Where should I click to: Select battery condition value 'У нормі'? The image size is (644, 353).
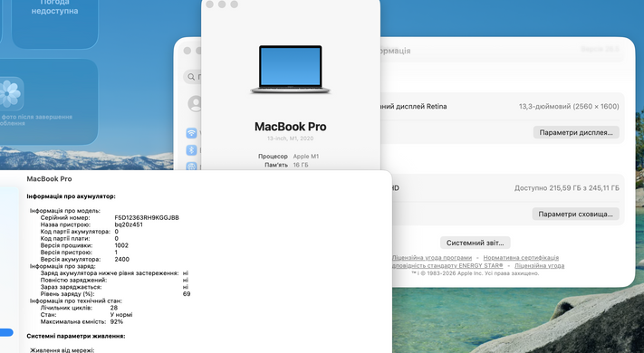coord(121,315)
